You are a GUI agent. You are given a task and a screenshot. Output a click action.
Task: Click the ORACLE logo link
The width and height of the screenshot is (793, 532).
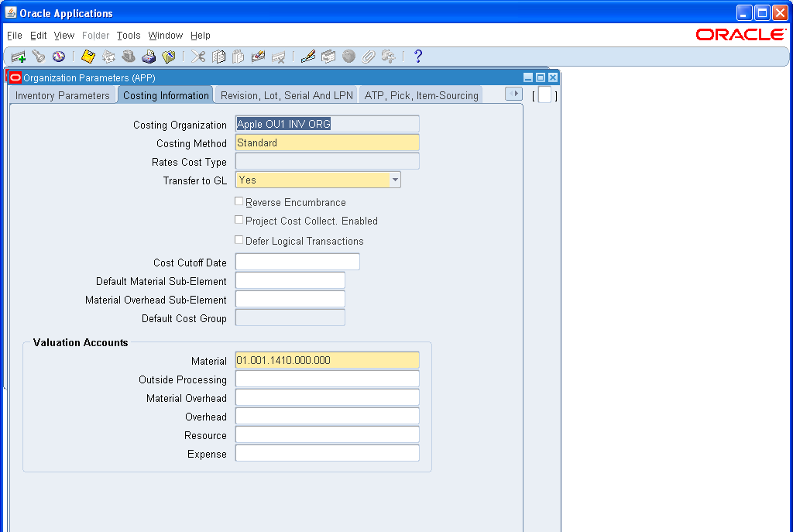pos(740,34)
